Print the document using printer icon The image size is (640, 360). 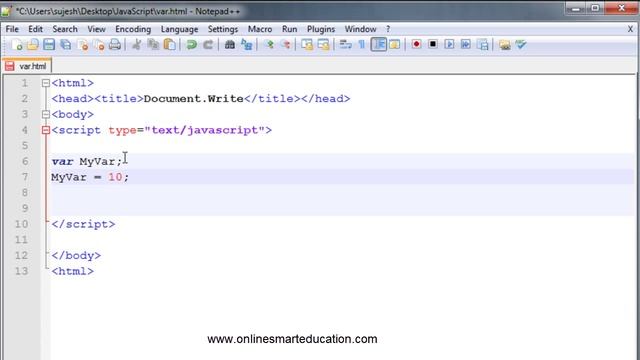click(115, 44)
